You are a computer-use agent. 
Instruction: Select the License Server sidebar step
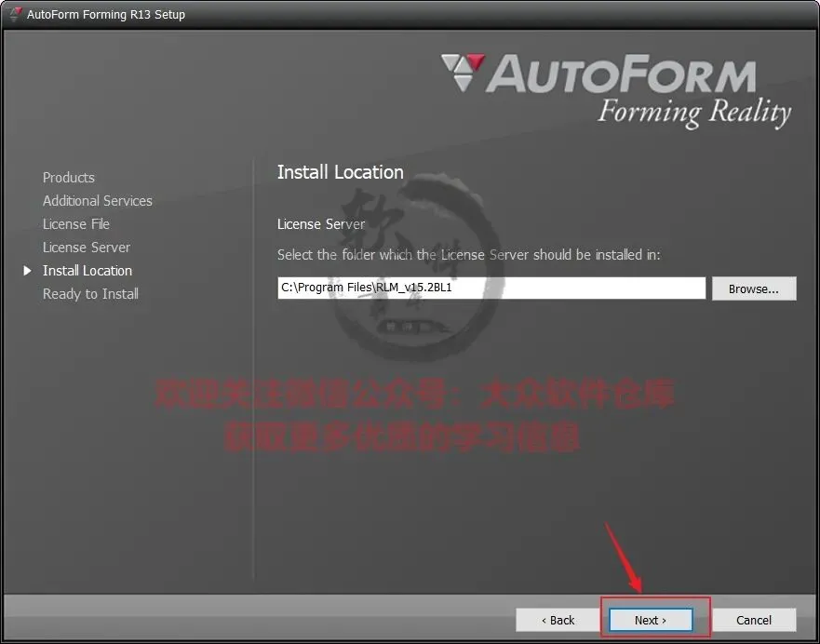[87, 248]
